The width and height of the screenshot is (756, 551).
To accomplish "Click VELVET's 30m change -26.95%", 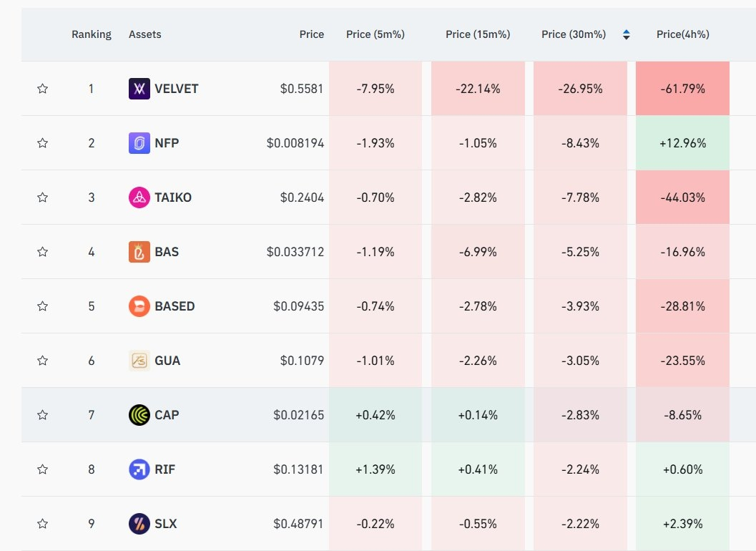I will click(581, 89).
